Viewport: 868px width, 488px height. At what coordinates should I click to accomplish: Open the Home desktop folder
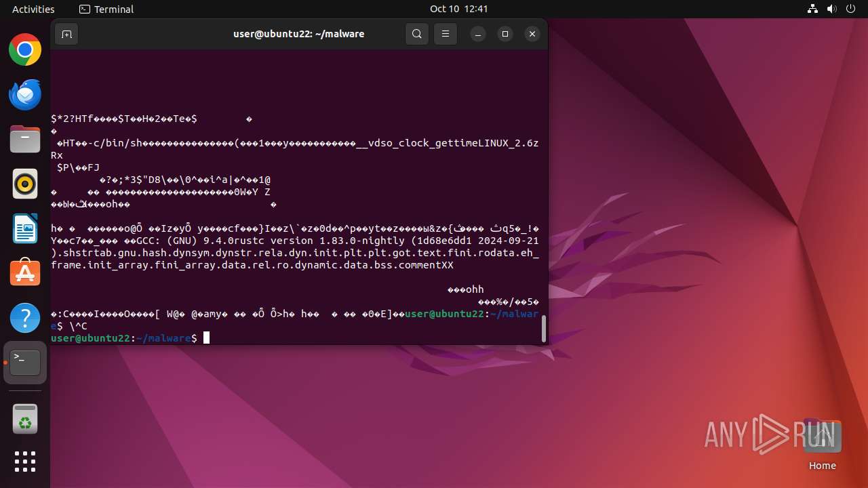pyautogui.click(x=822, y=445)
